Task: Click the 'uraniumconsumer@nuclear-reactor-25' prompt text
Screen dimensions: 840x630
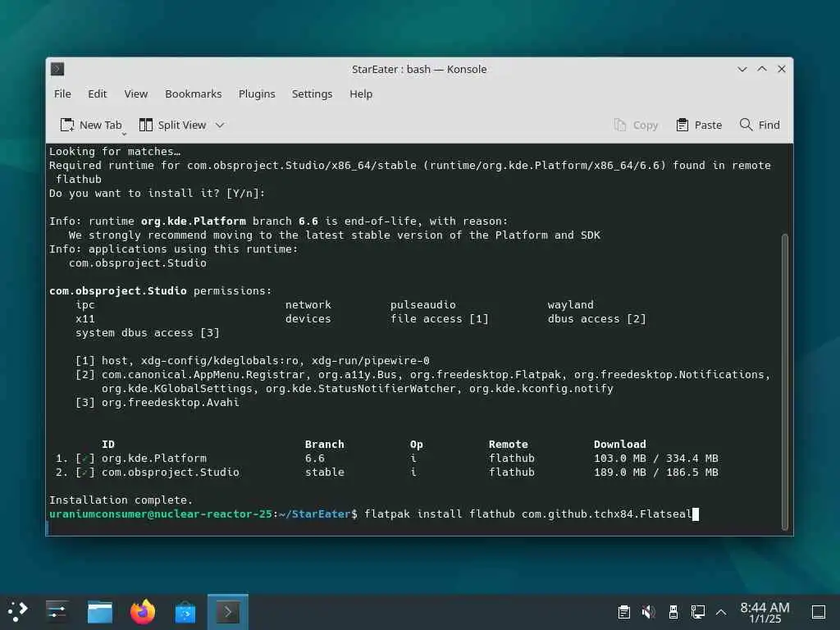Action: click(161, 514)
